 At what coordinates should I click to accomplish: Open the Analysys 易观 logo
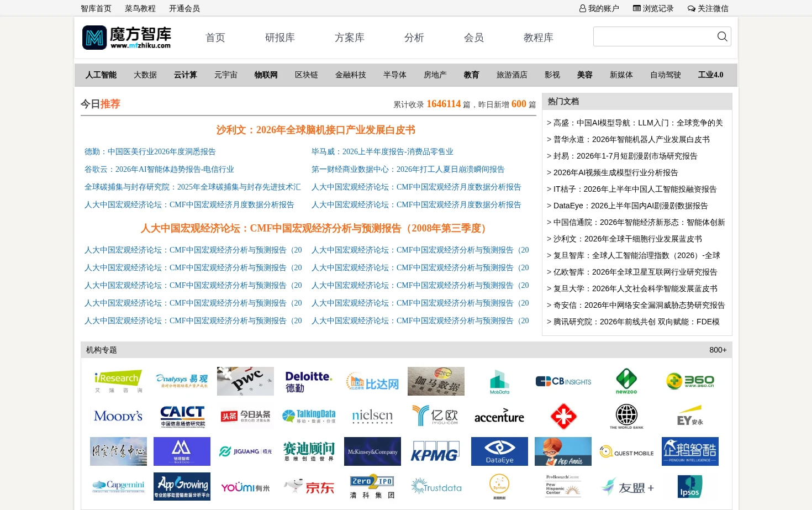point(182,381)
